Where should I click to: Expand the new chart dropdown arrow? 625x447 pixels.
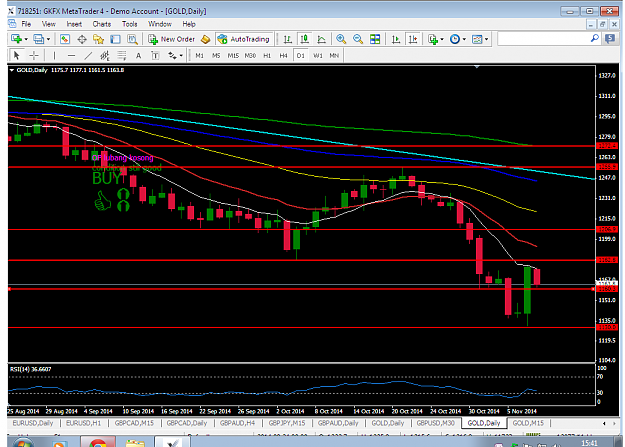point(26,39)
